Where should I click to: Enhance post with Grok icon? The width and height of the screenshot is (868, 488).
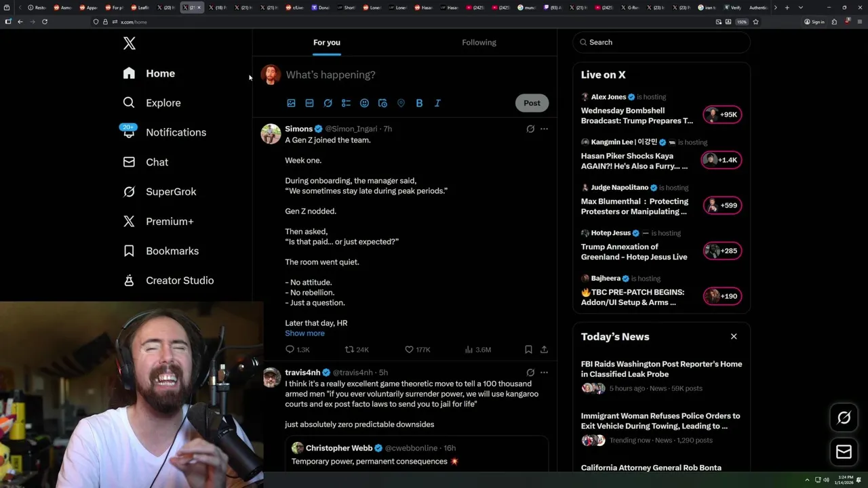tap(328, 103)
